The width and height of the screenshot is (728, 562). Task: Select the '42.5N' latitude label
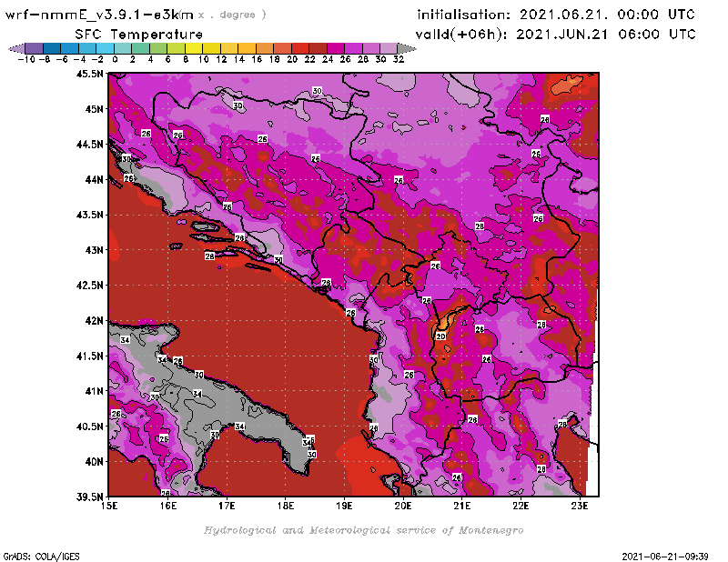(x=90, y=286)
